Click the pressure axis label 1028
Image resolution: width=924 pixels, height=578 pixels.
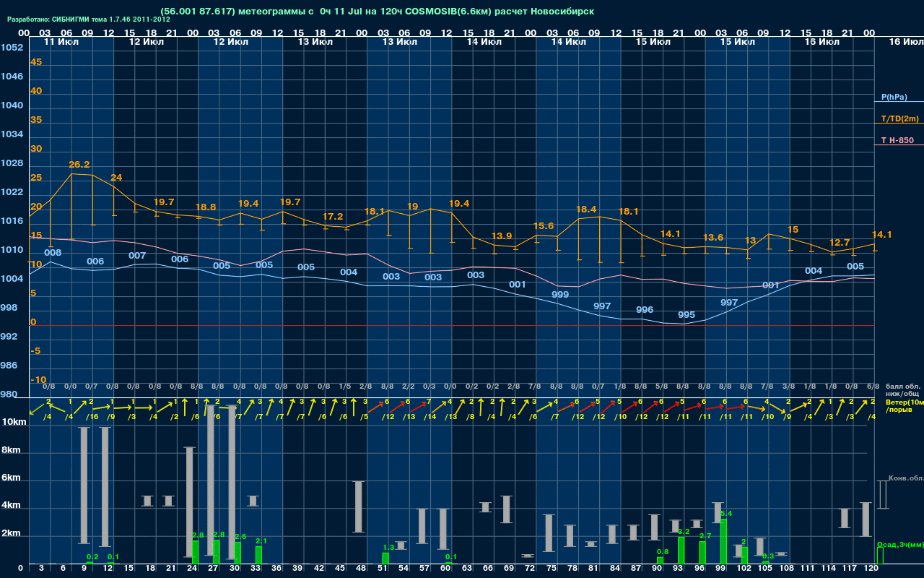point(12,163)
